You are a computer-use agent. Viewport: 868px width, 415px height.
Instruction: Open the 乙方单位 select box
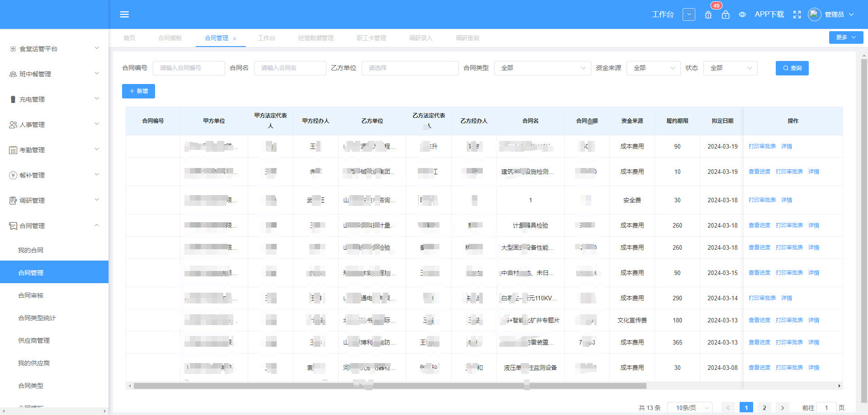(x=410, y=68)
